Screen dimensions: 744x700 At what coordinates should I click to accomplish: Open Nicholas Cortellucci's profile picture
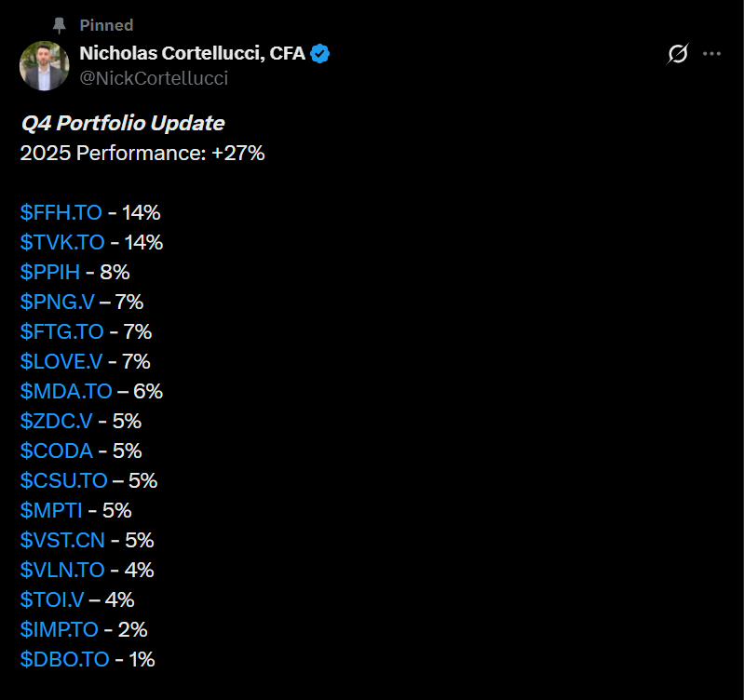[43, 65]
